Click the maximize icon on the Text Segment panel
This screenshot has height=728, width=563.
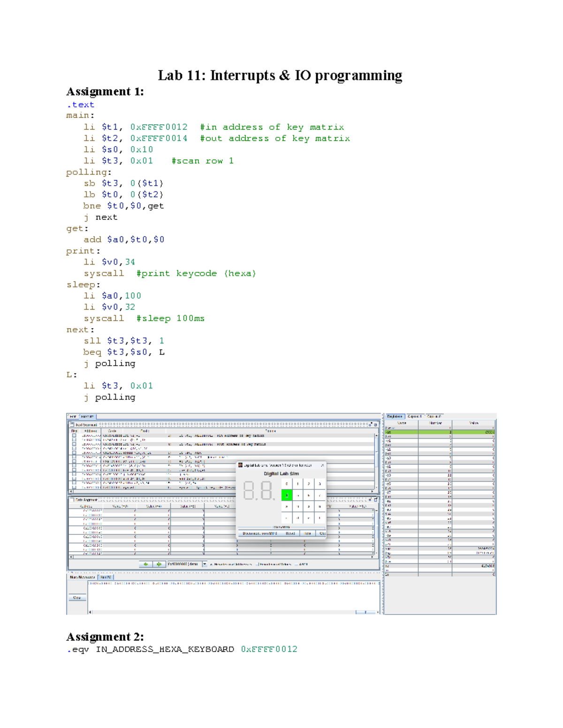coord(375,424)
